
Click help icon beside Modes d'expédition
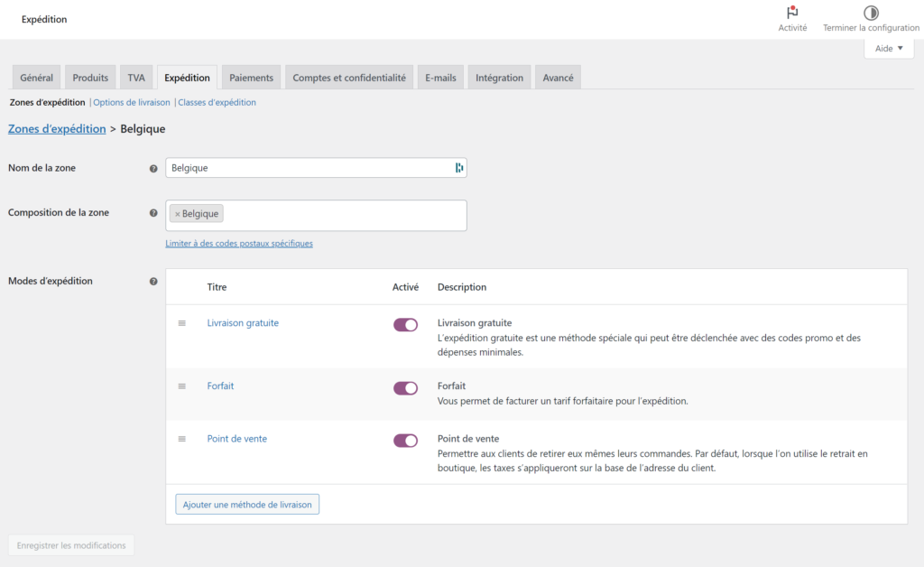pyautogui.click(x=153, y=281)
